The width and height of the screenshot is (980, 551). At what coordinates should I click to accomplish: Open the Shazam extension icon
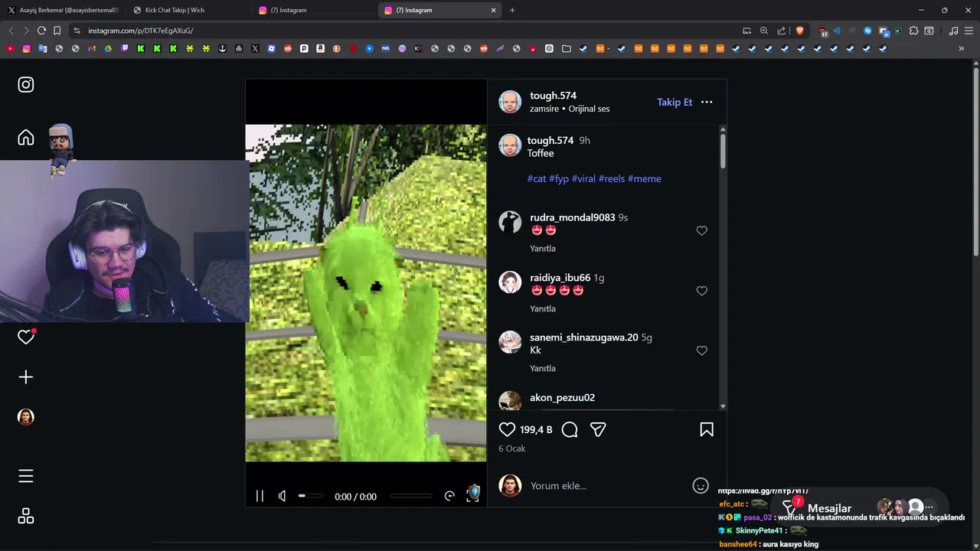pos(867,31)
